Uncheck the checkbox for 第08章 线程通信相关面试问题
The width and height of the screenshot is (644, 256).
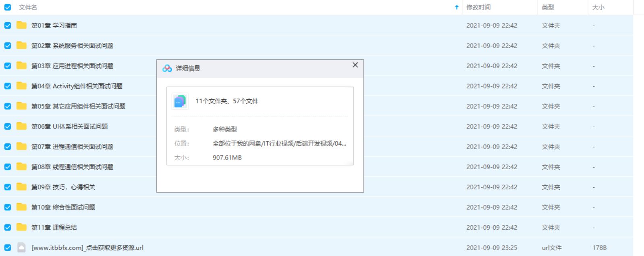click(x=8, y=167)
